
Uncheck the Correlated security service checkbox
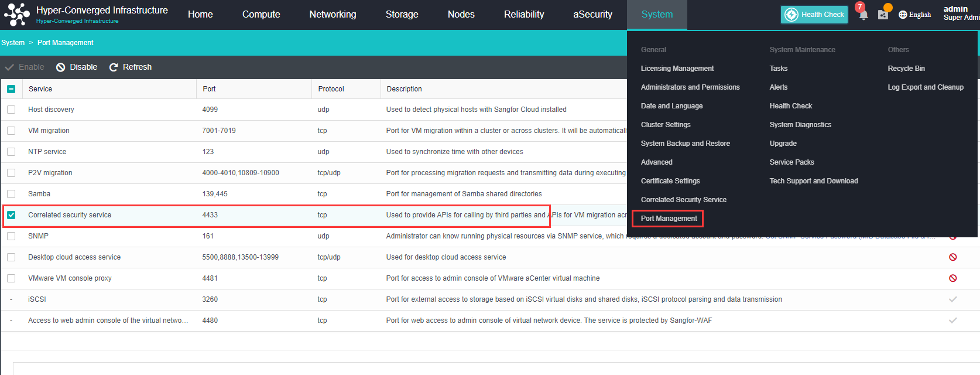coord(11,215)
